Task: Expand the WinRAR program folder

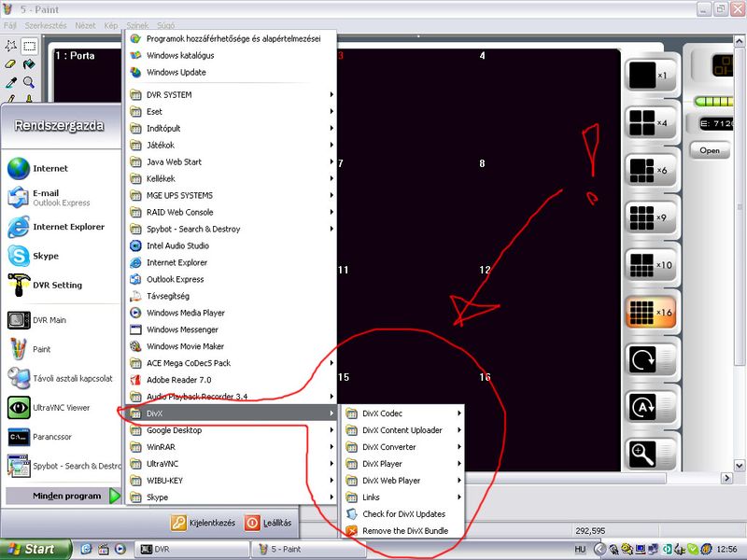Action: [x=232, y=447]
